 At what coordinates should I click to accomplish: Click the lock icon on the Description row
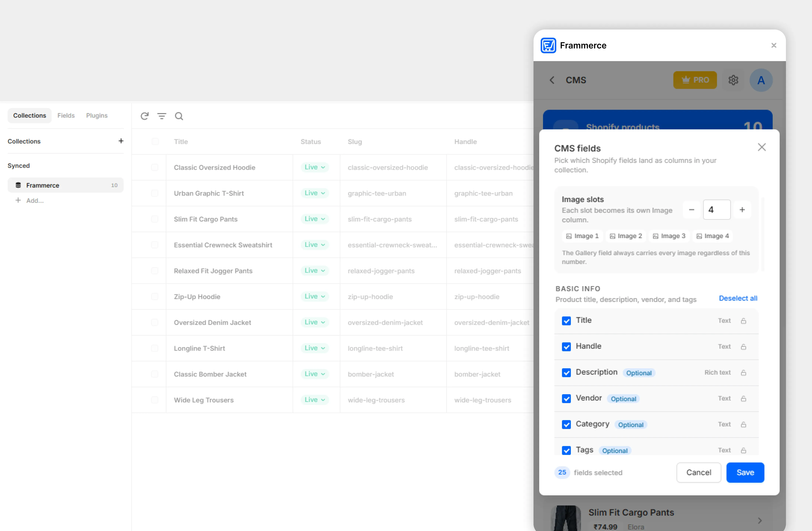coord(743,372)
